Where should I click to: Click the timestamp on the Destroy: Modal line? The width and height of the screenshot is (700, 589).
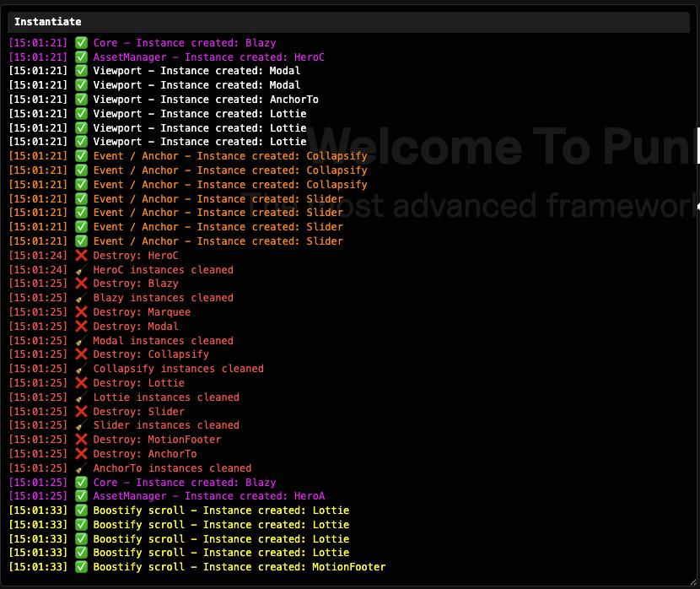(37, 326)
